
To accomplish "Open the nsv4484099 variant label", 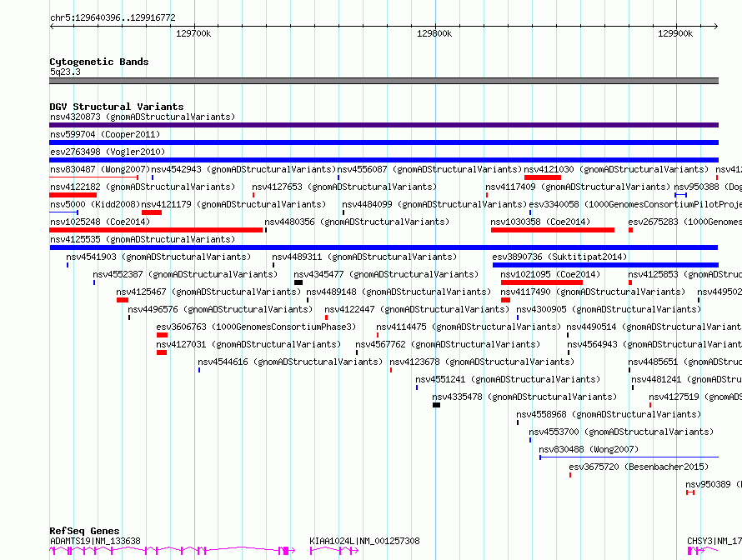I will pos(434,204).
